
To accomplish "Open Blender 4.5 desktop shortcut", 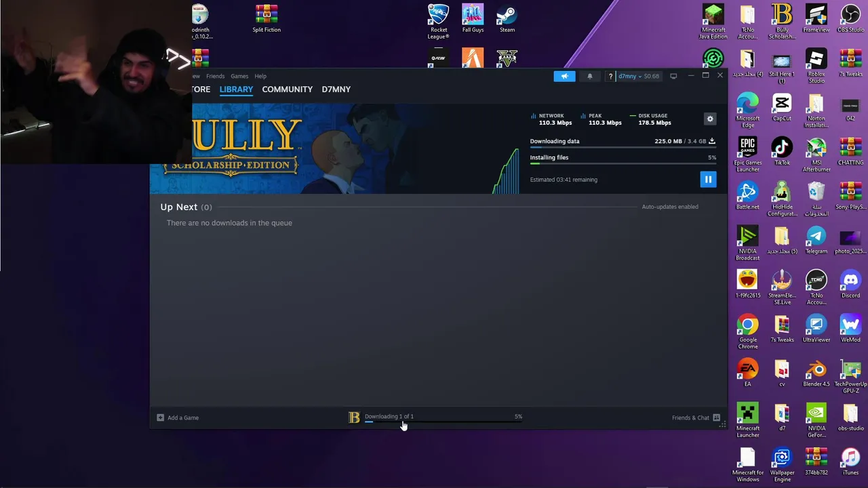I will [816, 373].
